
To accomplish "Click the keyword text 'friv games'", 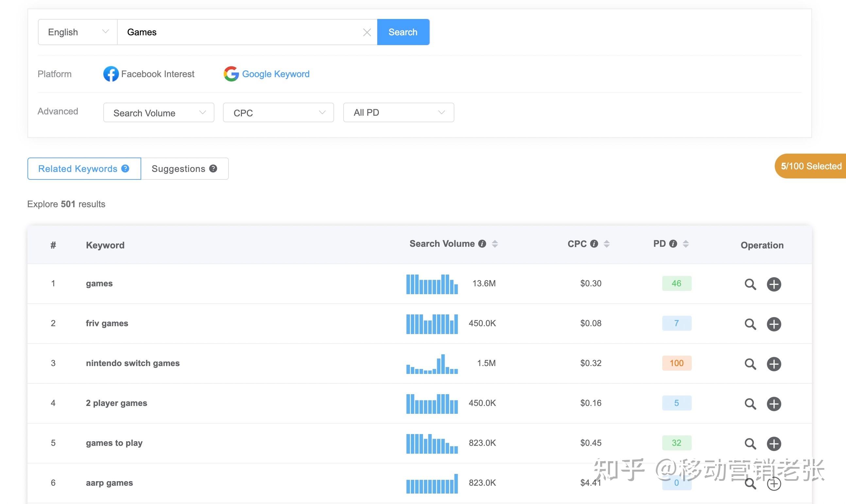I will 107,323.
